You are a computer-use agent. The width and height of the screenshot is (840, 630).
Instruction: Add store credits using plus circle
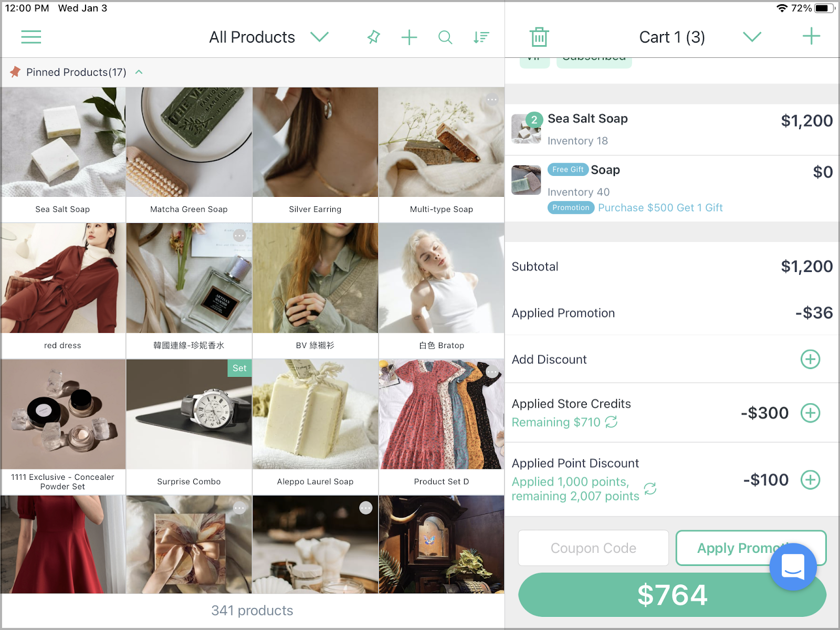click(810, 413)
